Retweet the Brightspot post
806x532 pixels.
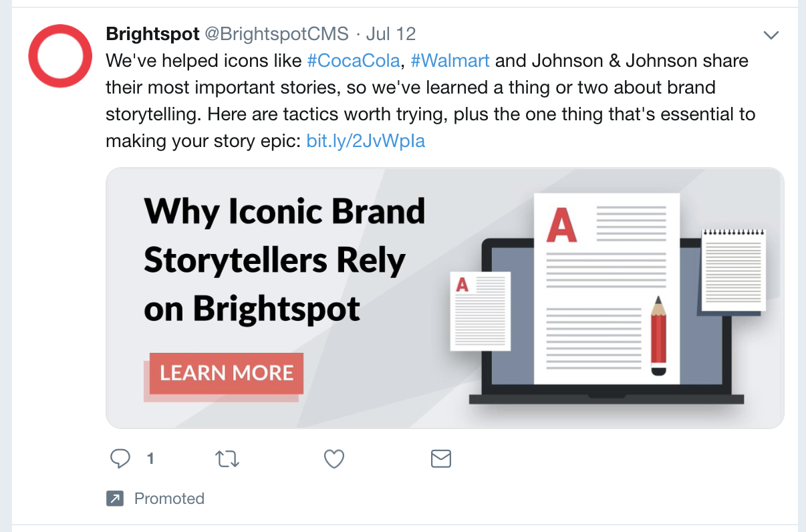[x=227, y=458]
